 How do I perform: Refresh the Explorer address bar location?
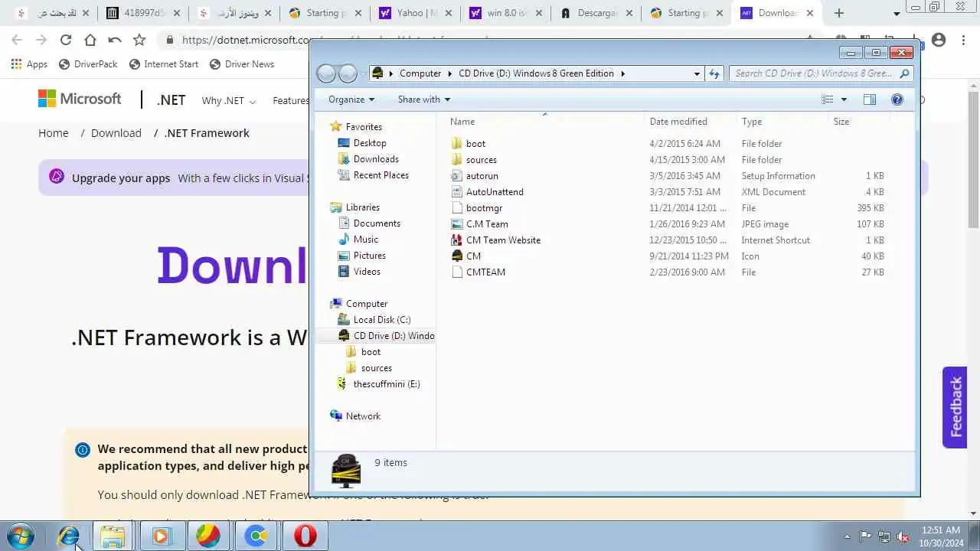tap(714, 73)
